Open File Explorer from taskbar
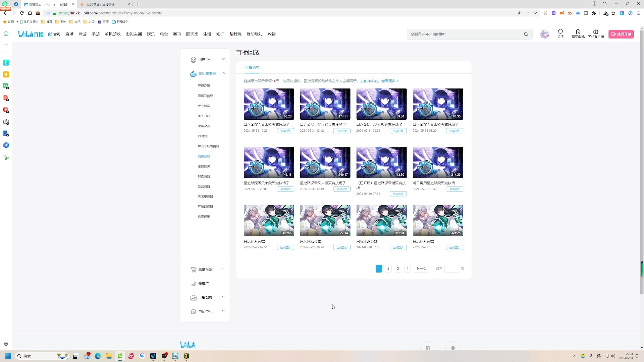The height and width of the screenshot is (362, 644). pyautogui.click(x=109, y=356)
